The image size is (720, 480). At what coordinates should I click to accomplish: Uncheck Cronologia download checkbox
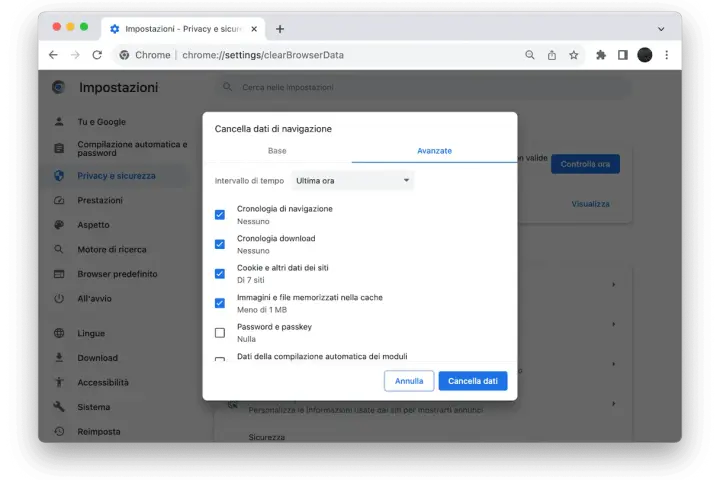click(x=220, y=244)
